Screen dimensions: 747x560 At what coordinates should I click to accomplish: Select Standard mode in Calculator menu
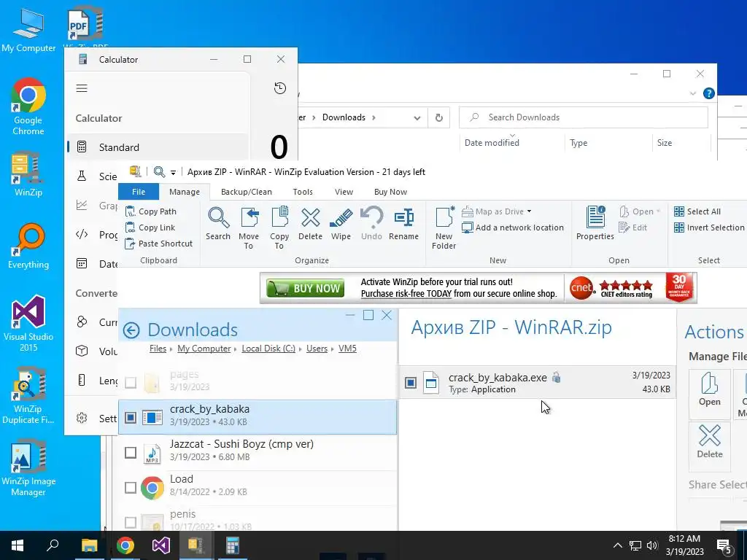(158, 147)
